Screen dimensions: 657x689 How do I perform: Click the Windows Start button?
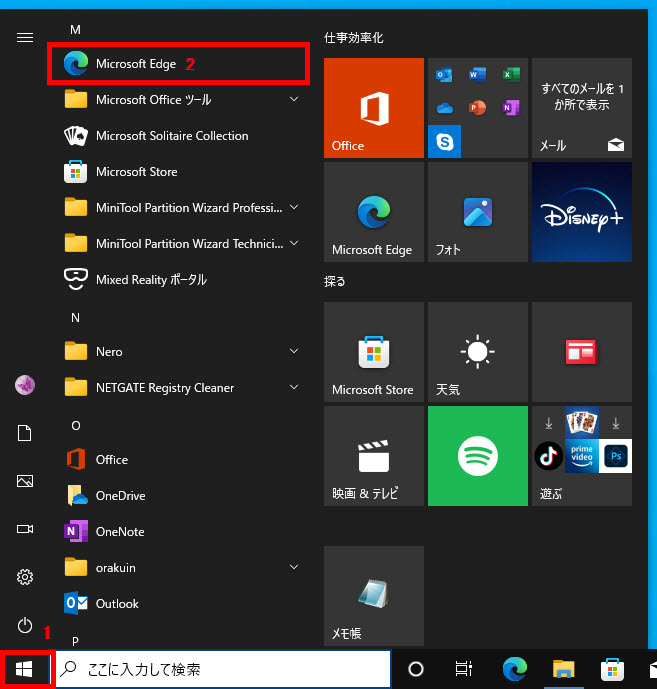[25, 669]
